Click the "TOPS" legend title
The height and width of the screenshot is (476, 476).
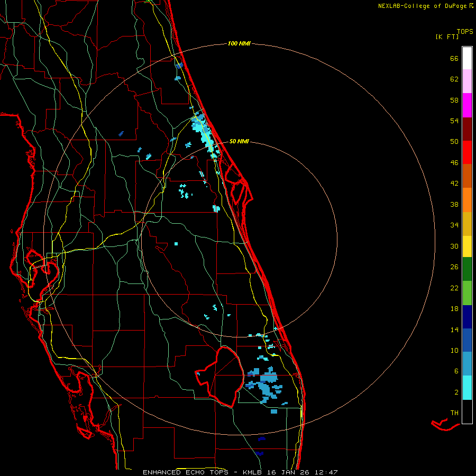tap(465, 32)
